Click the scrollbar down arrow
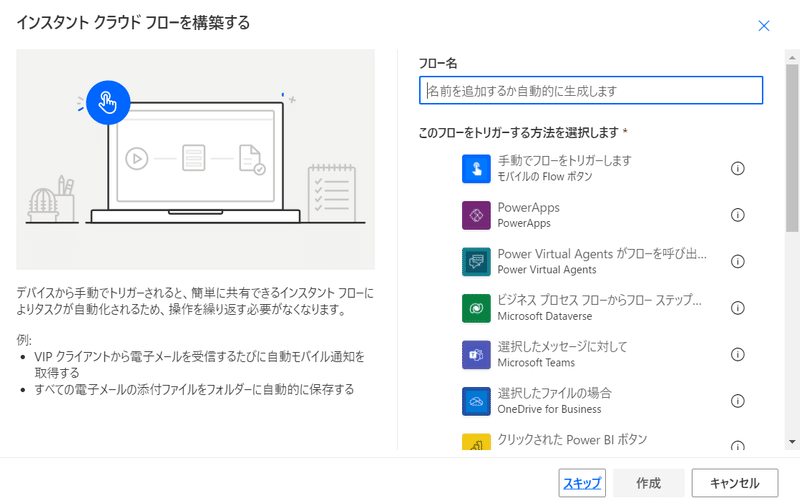Screen dimensions: 800x503 [x=792, y=442]
